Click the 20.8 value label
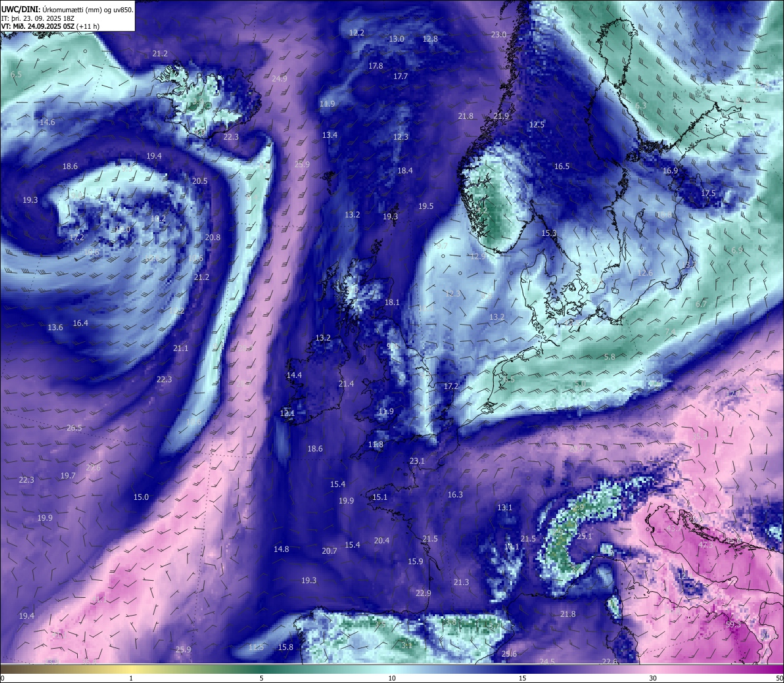Screen dimensions: 784x683 pyautogui.click(x=213, y=237)
